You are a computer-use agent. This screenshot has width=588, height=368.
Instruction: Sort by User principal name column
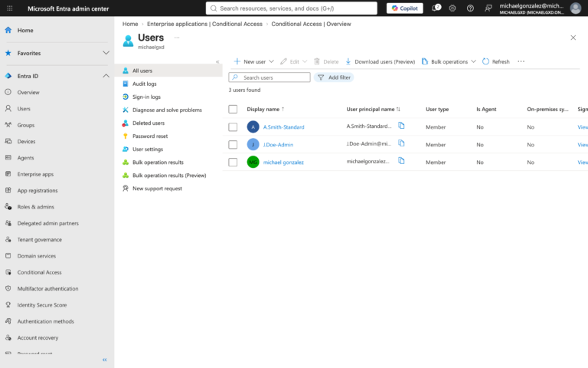(x=373, y=110)
